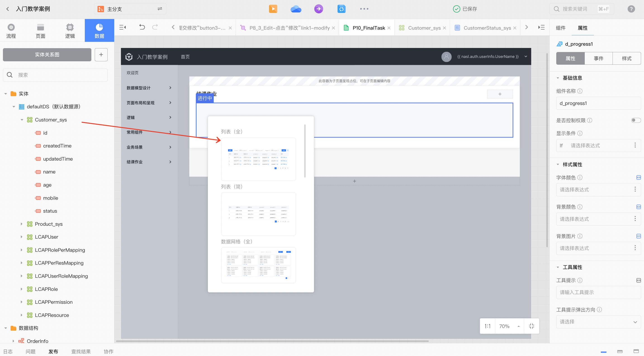Switch to 样式 (Style) panel tab
644x356 pixels.
[x=627, y=58]
